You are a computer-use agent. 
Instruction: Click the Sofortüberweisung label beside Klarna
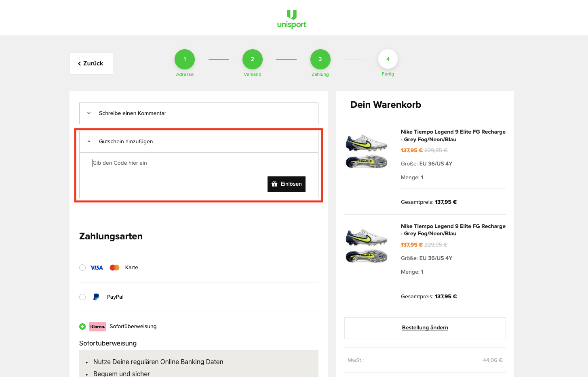133,327
